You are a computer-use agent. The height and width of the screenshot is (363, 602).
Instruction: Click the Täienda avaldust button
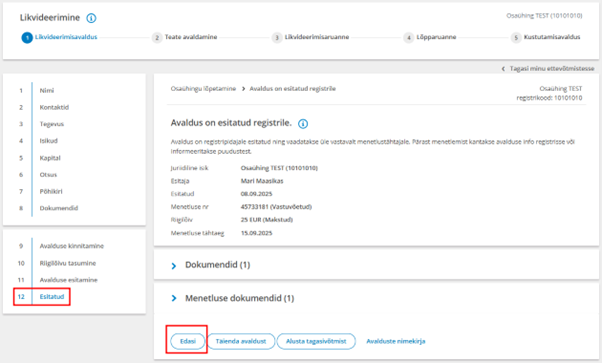(241, 341)
